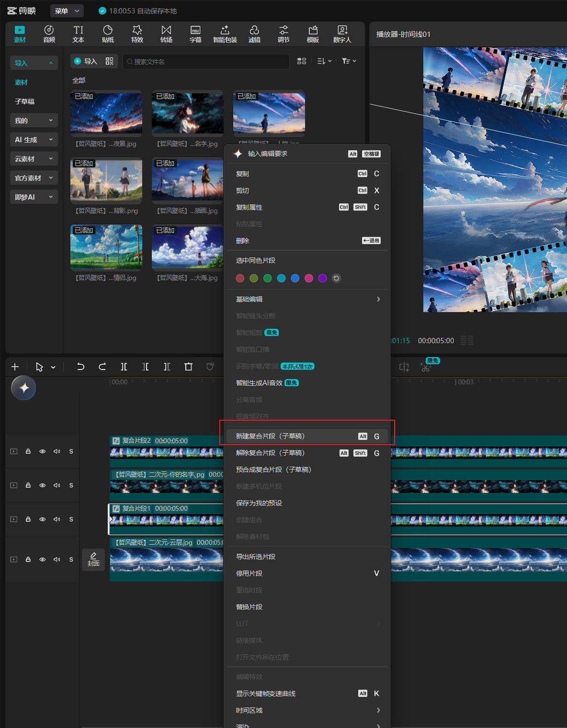Click the QR grid icon beside 导入
567x728 pixels.
point(110,61)
